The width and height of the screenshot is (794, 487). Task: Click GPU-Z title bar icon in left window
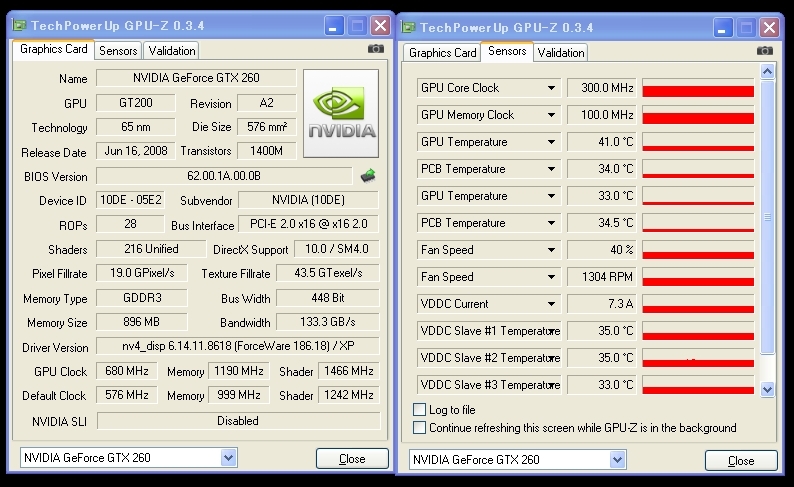point(20,25)
